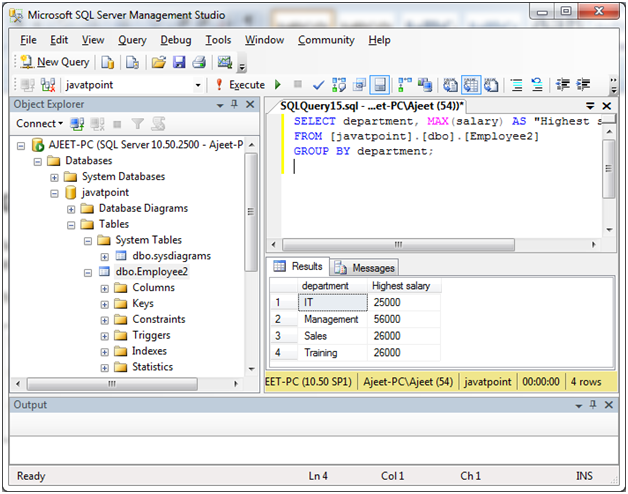Image resolution: width=628 pixels, height=494 pixels.
Task: Comment out the selected lines icon
Action: [517, 85]
